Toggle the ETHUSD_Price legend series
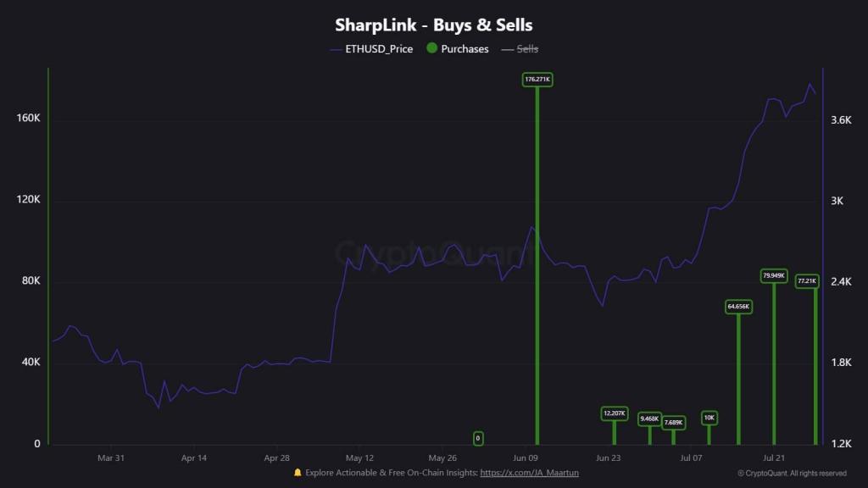Screen dimensions: 868x488 [x=371, y=49]
